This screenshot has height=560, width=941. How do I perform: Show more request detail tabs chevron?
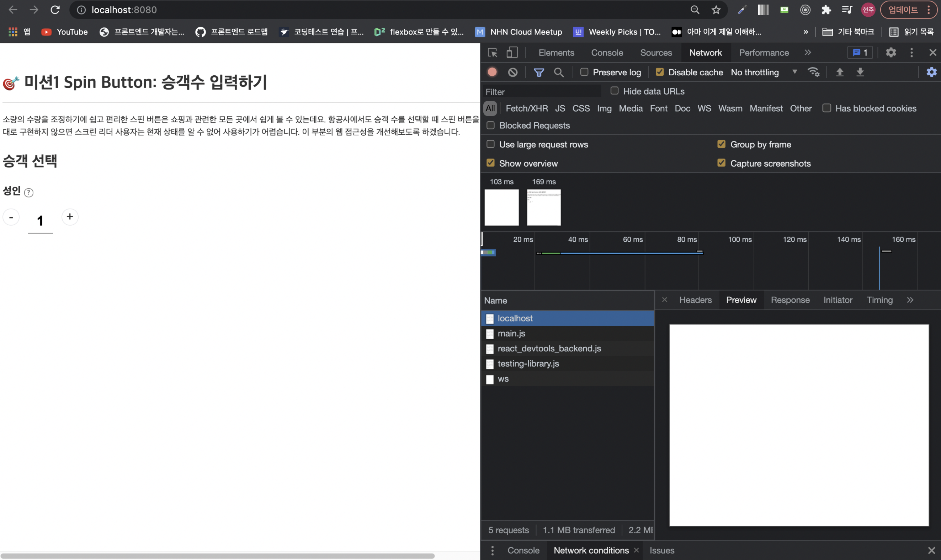910,300
